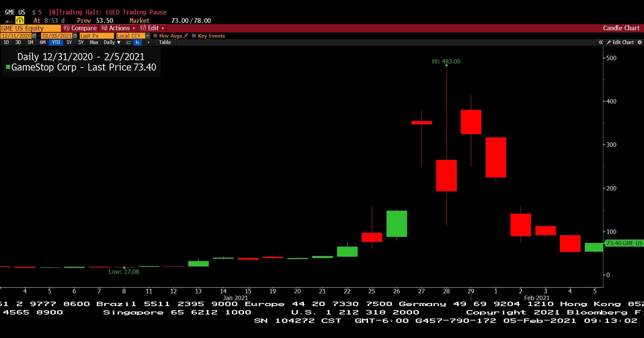
Task: Click the 'Feb 2021' month label on the date axis
Action: (537, 298)
